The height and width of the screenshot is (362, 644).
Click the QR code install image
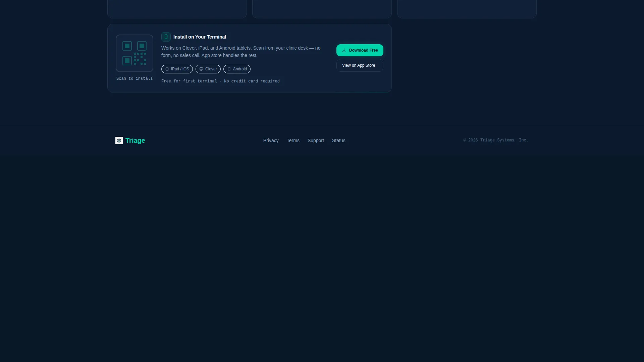[x=135, y=53]
